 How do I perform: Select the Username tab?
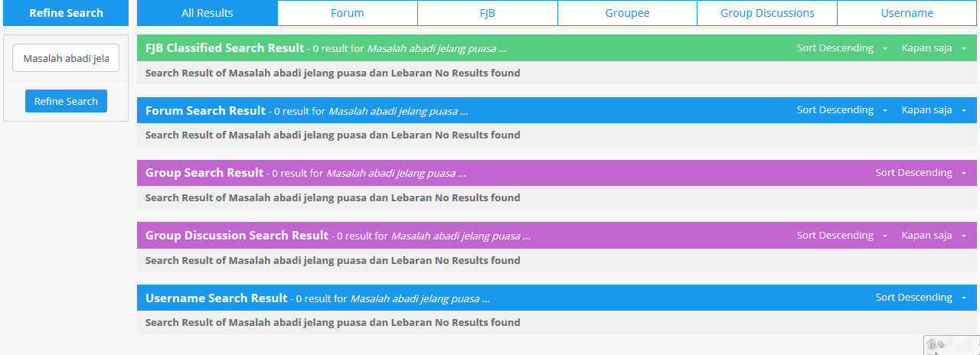pos(907,13)
